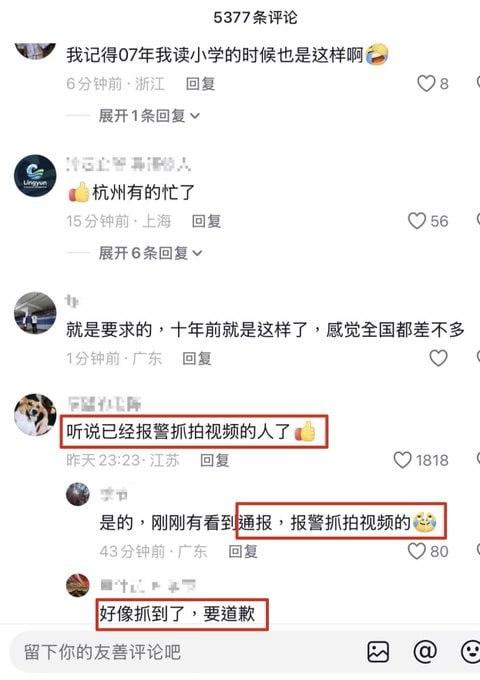The image size is (480, 680).
Task: Reply to the 昨天 23:23 江苏 comment
Action: 215,460
